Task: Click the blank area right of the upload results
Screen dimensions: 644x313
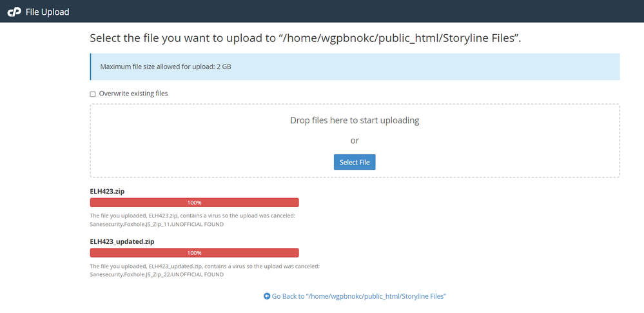Action: pyautogui.click(x=483, y=232)
